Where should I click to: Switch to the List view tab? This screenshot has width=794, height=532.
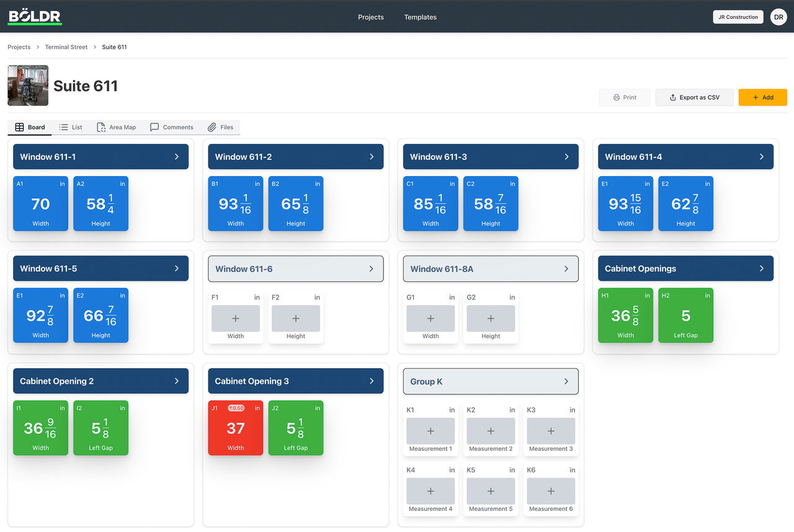click(x=71, y=127)
